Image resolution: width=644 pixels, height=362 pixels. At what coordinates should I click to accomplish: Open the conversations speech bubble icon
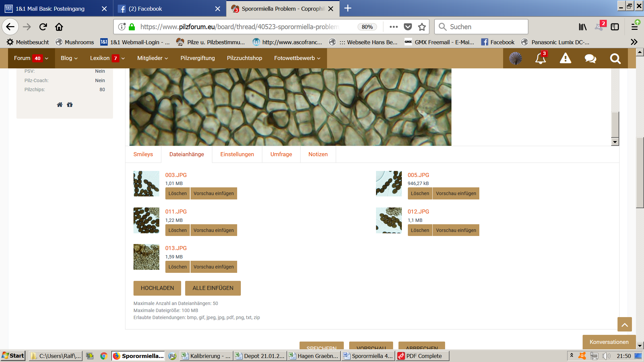(590, 58)
